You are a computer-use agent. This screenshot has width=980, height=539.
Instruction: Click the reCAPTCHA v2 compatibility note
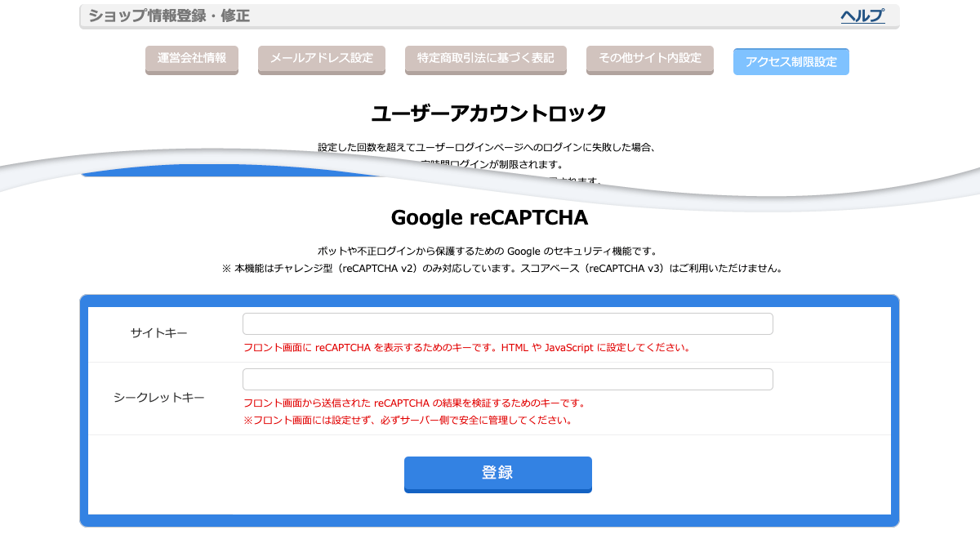tap(501, 268)
